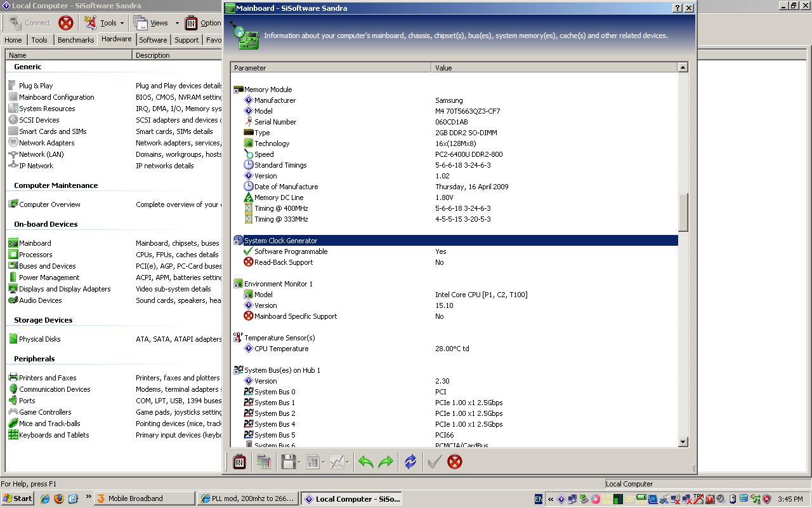The height and width of the screenshot is (508, 812).
Task: Select the SCSI Devices module
Action: (x=34, y=120)
